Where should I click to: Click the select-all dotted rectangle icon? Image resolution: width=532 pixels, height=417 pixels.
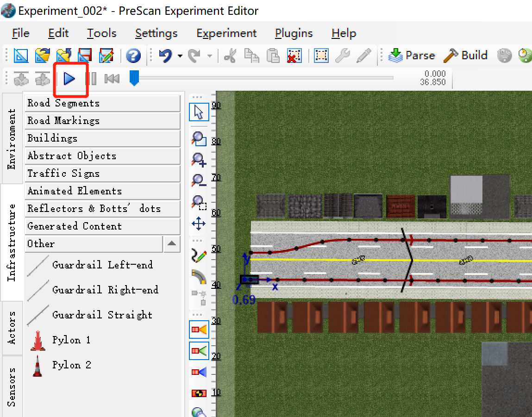click(321, 56)
